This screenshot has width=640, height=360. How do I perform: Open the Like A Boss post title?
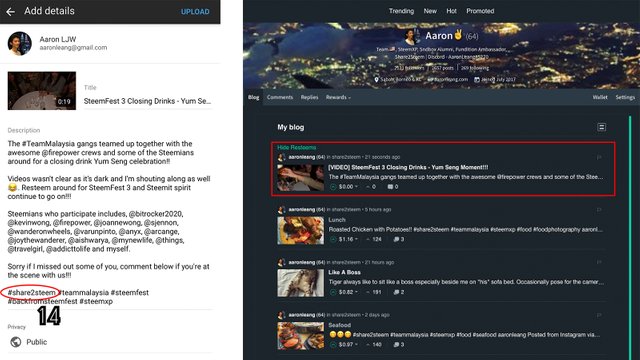(x=344, y=272)
